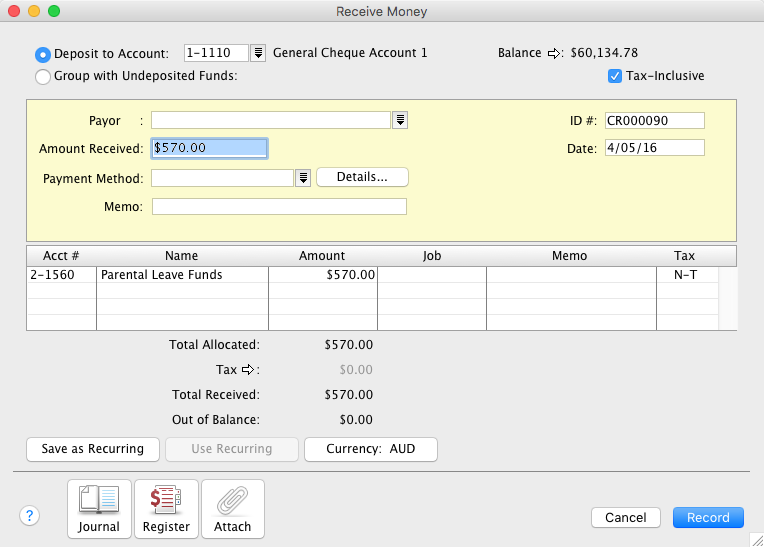Click the Memo text field
764x547 pixels.
[279, 207]
